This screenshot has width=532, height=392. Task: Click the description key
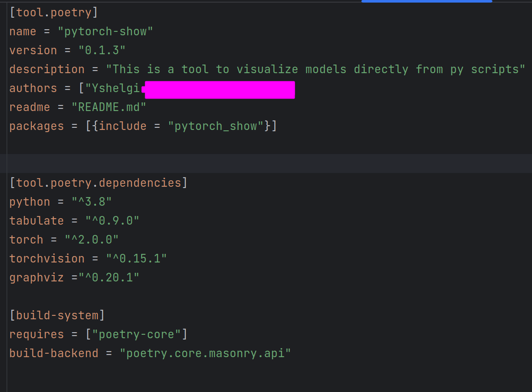tap(47, 69)
